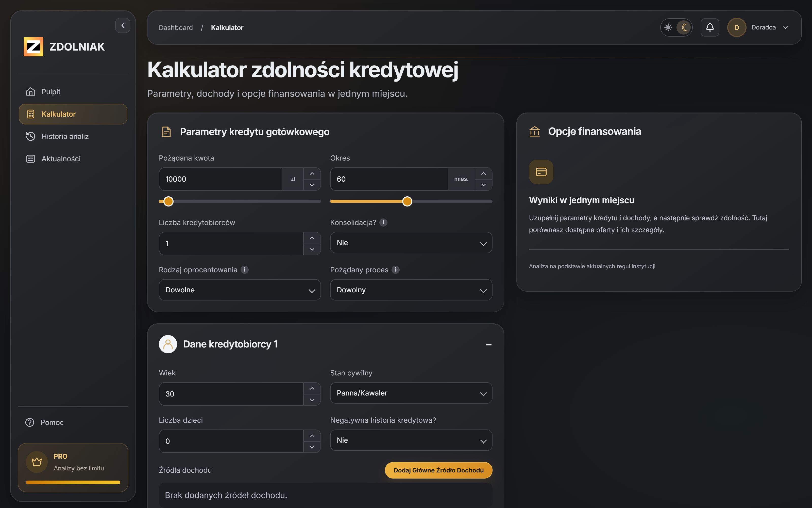Image resolution: width=812 pixels, height=508 pixels.
Task: Click Dashboard breadcrumb link
Action: coord(176,27)
